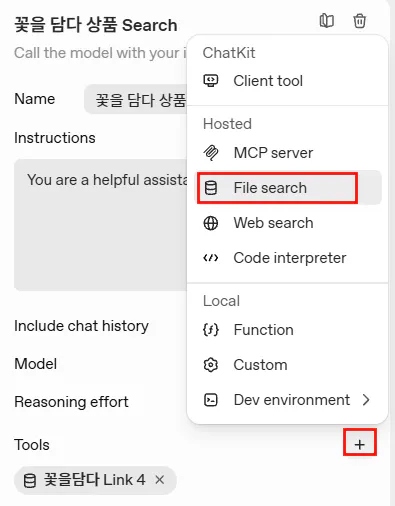Click the MCP server icon

(x=211, y=153)
